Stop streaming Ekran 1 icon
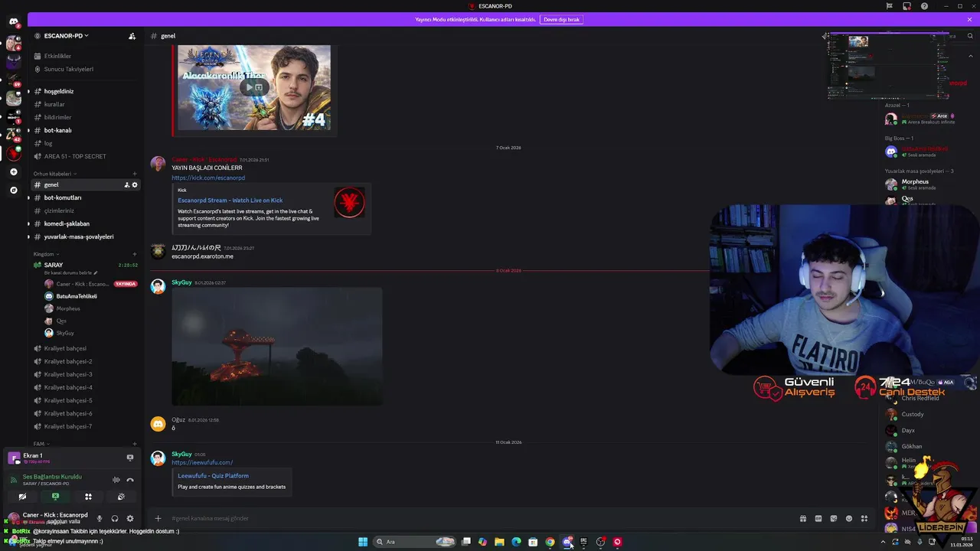The image size is (980, 551). tap(130, 458)
